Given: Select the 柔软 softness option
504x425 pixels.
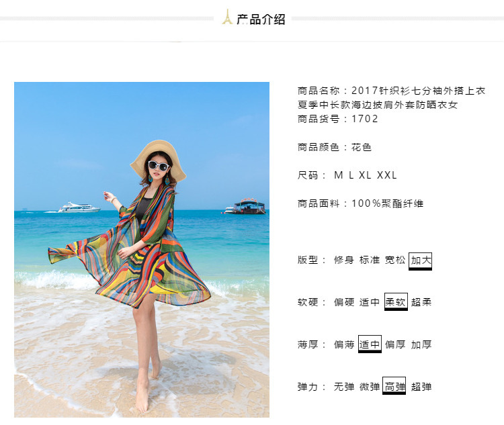Looking at the screenshot, I should [396, 301].
